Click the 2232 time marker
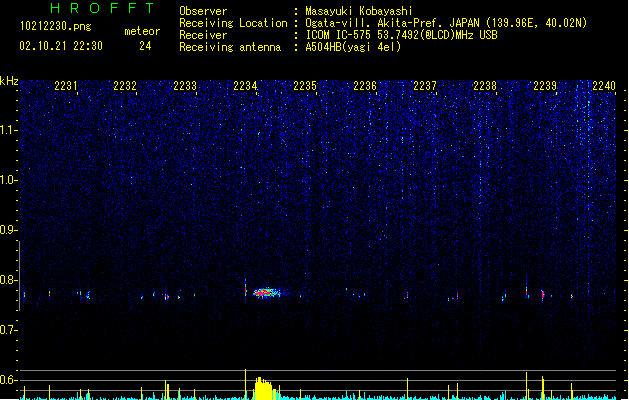Viewport: 629px width, 400px height. coord(125,86)
